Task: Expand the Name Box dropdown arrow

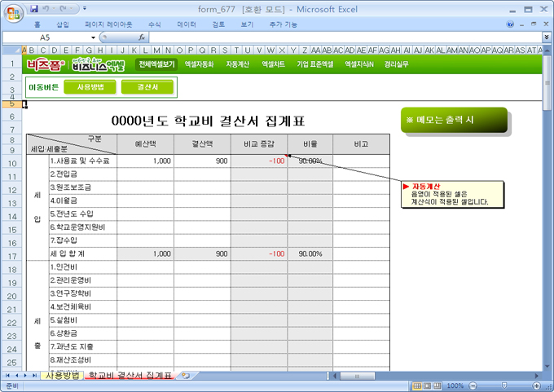Action: (93, 37)
